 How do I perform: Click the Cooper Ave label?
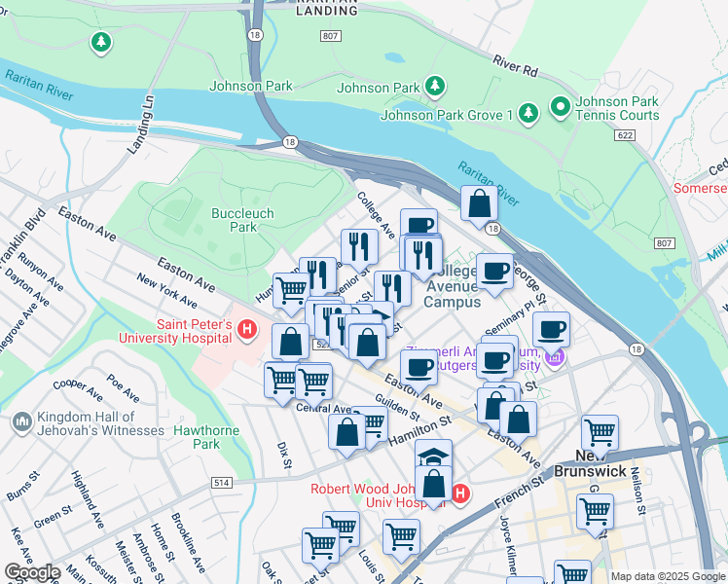[x=78, y=390]
